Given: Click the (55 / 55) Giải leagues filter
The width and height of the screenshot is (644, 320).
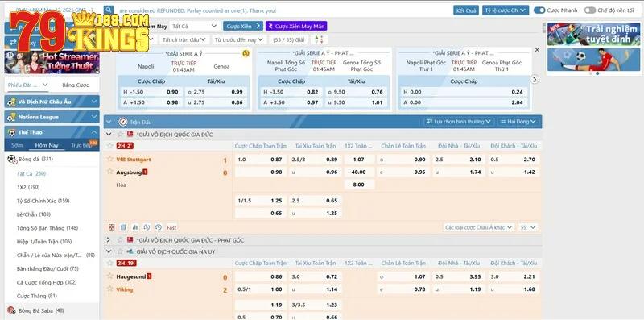Looking at the screenshot, I should tap(288, 39).
